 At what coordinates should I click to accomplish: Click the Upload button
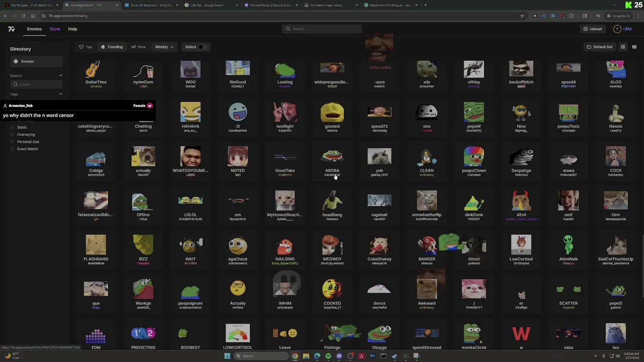tap(593, 29)
